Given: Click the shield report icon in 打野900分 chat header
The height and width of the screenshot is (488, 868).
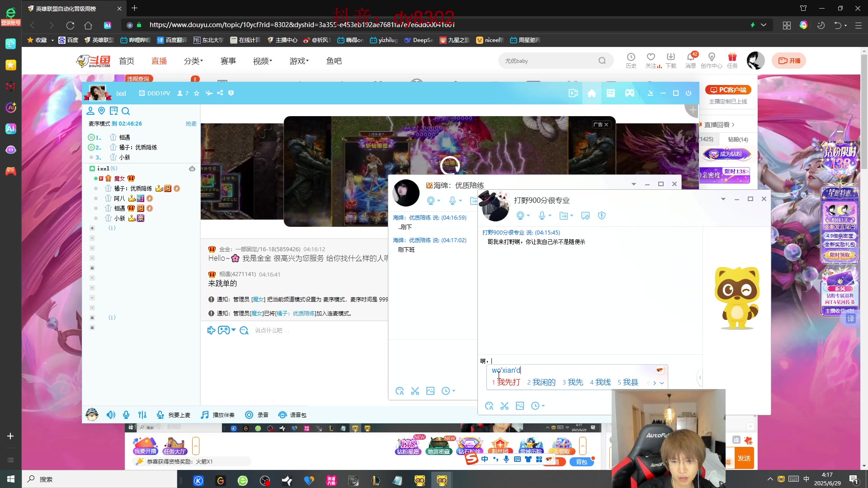Looking at the screenshot, I should point(602,216).
